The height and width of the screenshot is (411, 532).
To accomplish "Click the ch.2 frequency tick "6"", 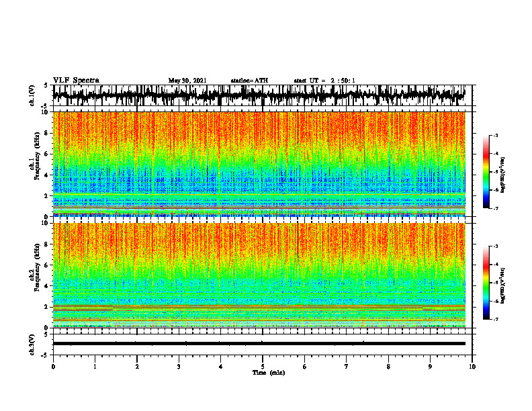I will pos(47,265).
